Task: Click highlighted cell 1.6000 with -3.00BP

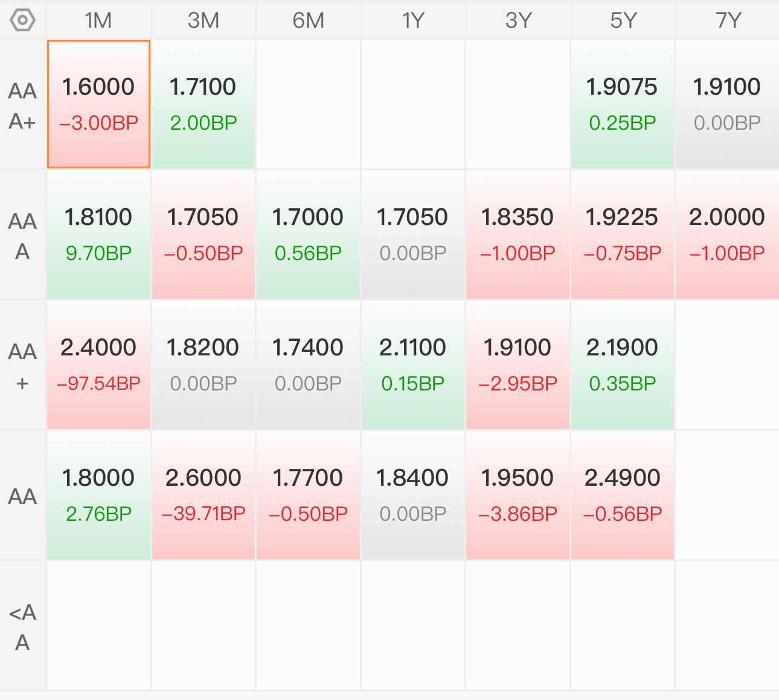Action: (98, 104)
